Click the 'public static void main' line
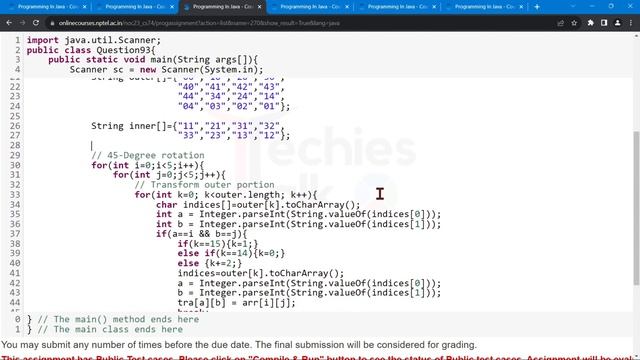The height and width of the screenshot is (360, 640). 153,60
